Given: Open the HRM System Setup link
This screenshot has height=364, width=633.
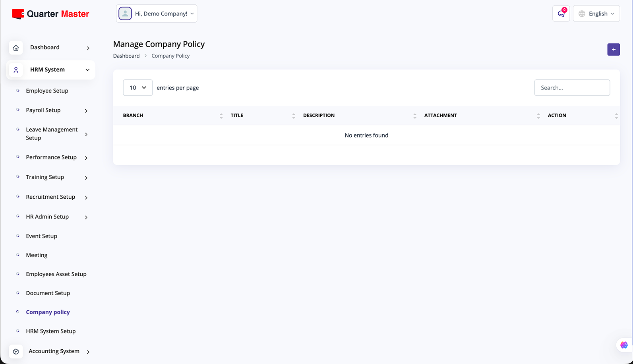Looking at the screenshot, I should [50, 331].
